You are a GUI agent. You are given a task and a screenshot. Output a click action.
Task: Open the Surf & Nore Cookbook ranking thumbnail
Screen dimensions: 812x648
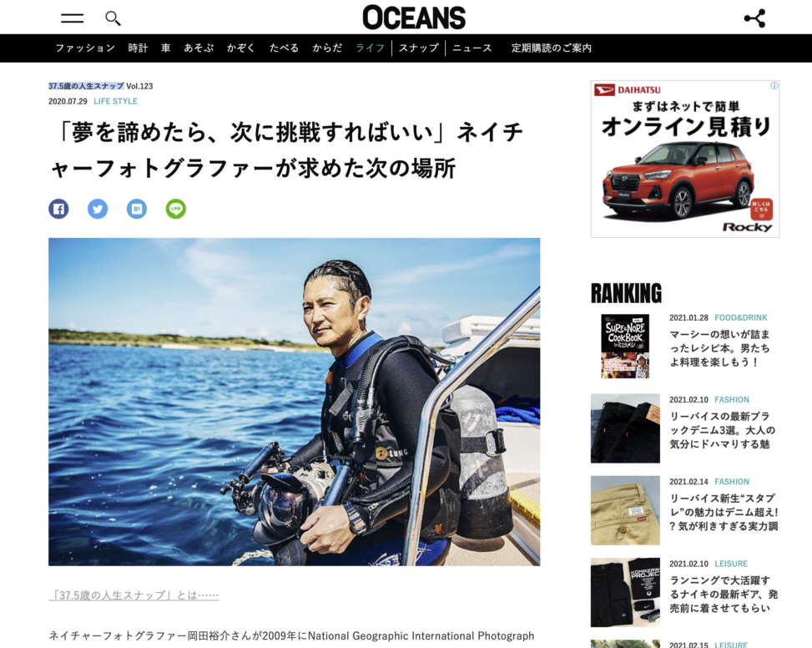[625, 346]
